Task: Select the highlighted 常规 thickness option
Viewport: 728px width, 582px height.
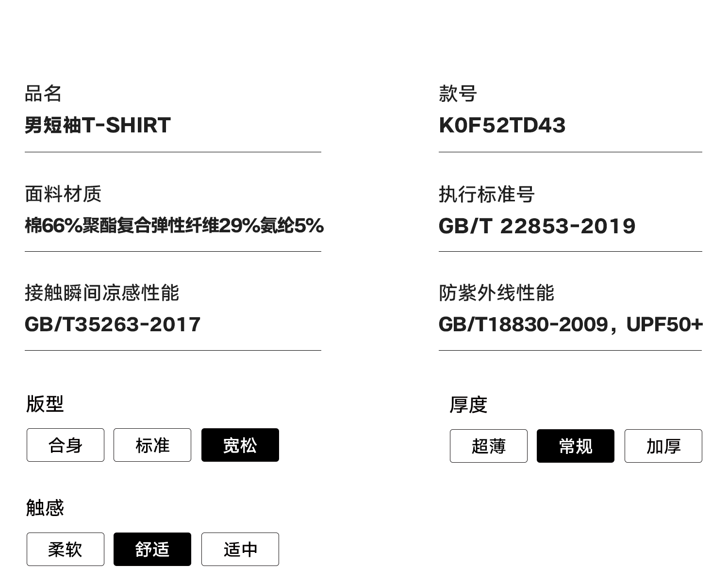Action: point(576,446)
